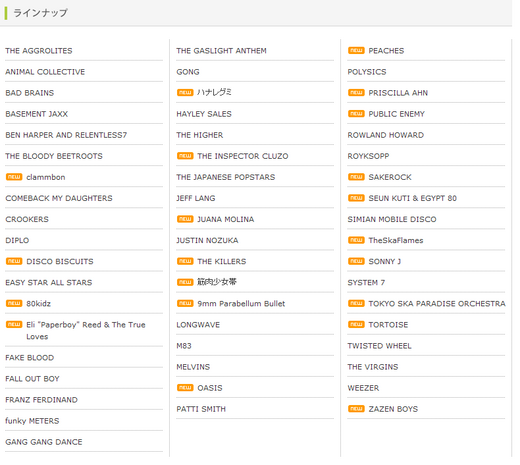Click the new badge beside PRISCILLA AHN

coord(356,93)
